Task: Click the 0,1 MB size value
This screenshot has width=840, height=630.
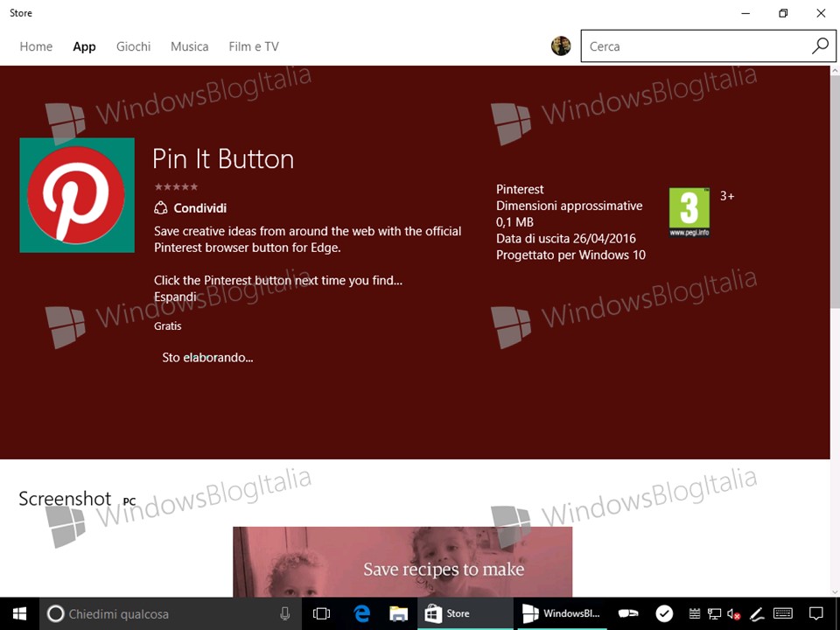Action: point(514,222)
